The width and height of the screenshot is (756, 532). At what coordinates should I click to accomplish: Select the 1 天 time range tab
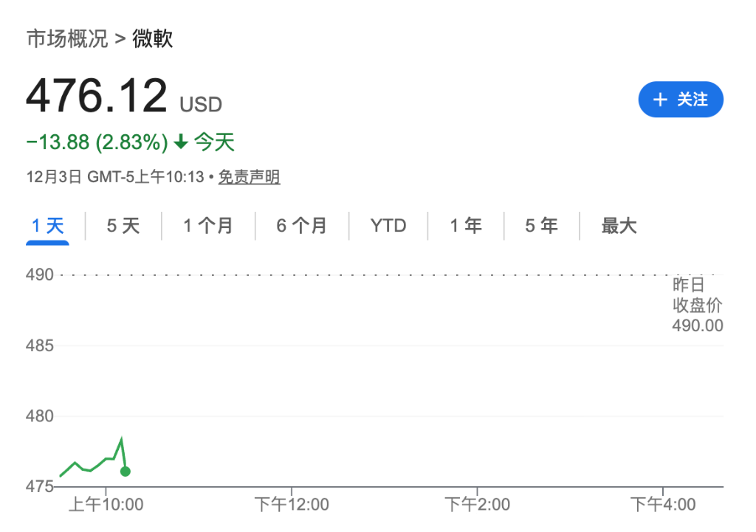click(x=48, y=226)
